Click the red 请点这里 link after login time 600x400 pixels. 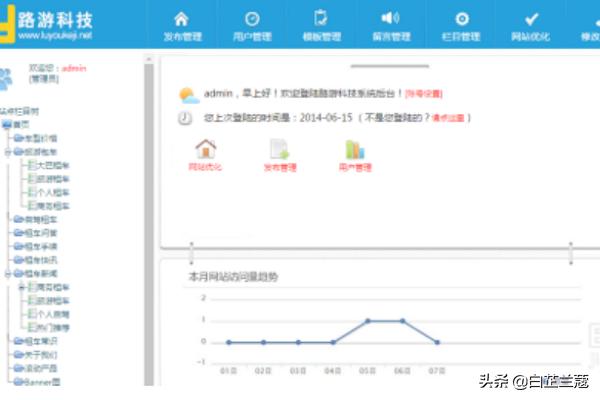point(450,118)
